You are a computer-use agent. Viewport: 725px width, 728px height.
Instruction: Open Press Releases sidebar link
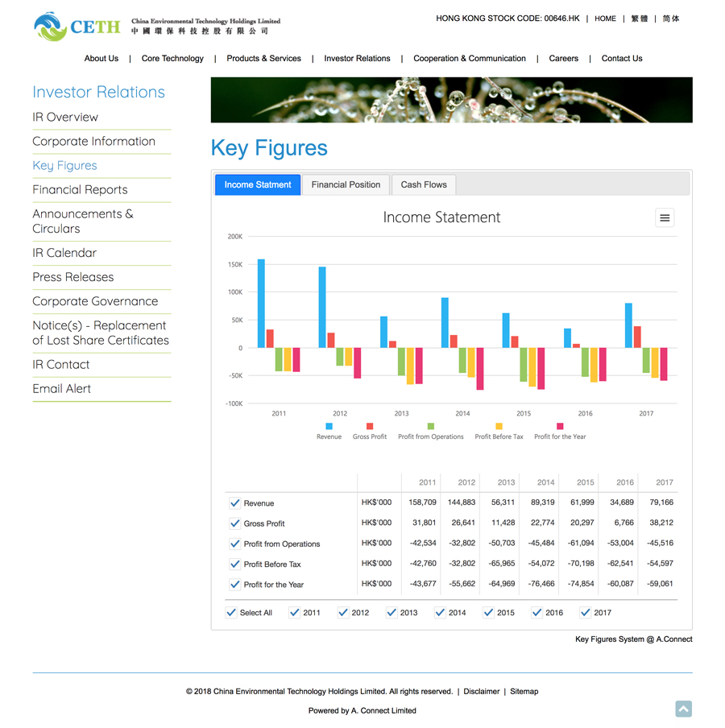point(73,277)
